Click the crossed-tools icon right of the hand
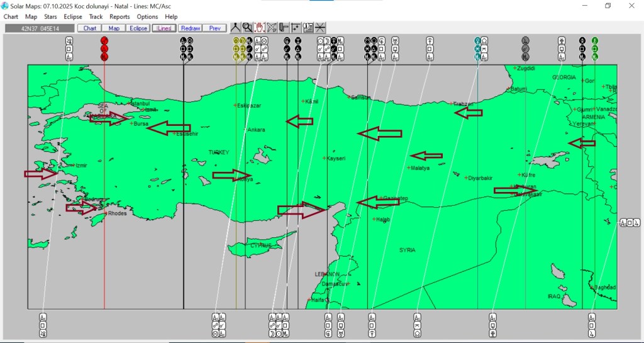Viewport: 644px width, 343px height. tap(272, 28)
